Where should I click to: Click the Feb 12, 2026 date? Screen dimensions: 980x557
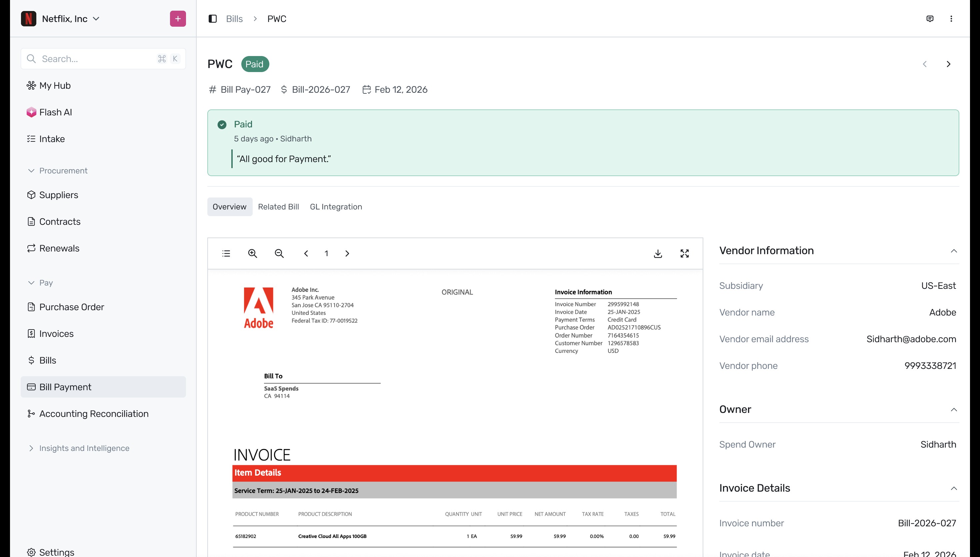[395, 89]
